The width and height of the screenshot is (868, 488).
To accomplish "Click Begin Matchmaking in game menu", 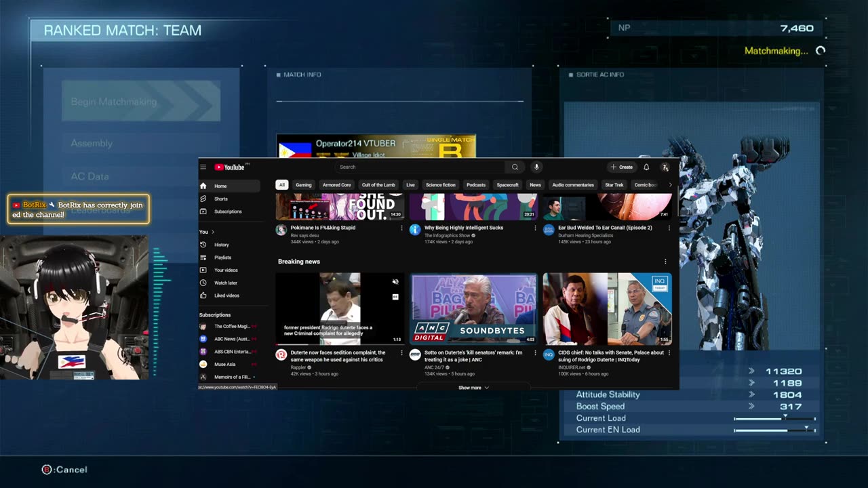I will (x=141, y=102).
